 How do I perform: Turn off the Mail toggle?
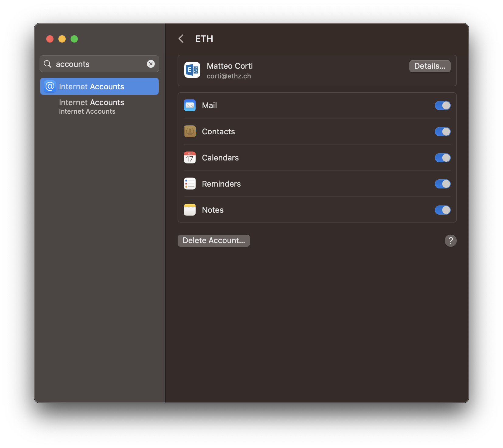(x=443, y=105)
